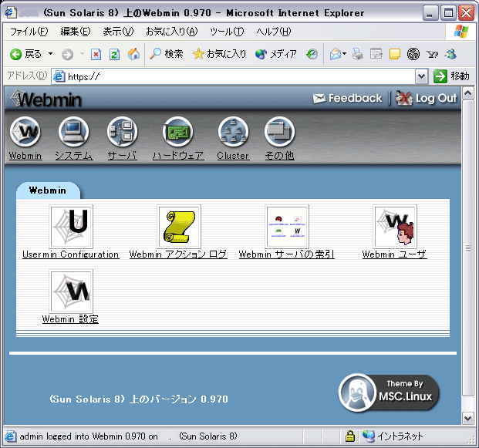Image resolution: width=479 pixels, height=448 pixels.
Task: Open the Mail toolbar dropdown
Action: [345, 54]
